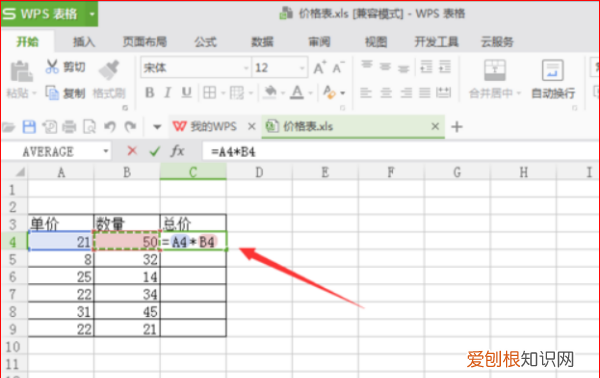Image resolution: width=600 pixels, height=378 pixels.
Task: Click the fill color bucket icon
Action: click(270, 92)
